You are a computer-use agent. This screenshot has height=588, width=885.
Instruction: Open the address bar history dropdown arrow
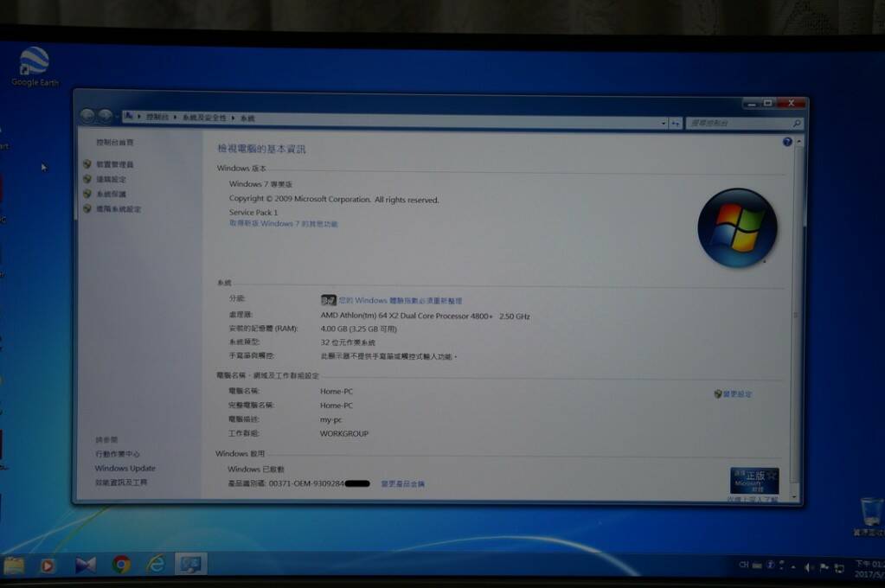pyautogui.click(x=664, y=123)
